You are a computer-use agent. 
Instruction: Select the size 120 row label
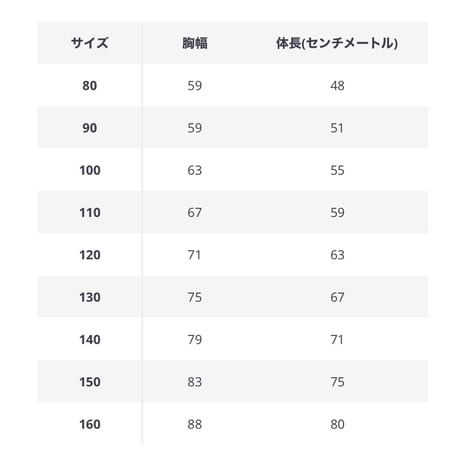tap(90, 255)
